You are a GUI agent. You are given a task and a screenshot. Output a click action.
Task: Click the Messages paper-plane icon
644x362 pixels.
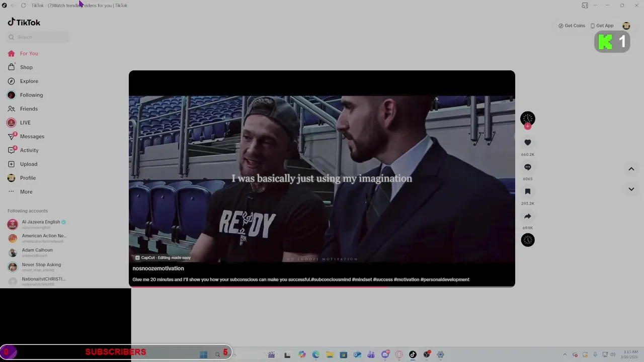coord(11,136)
